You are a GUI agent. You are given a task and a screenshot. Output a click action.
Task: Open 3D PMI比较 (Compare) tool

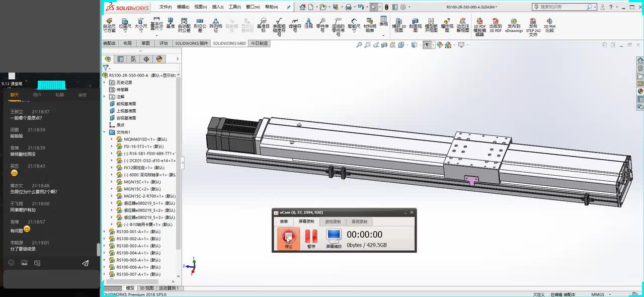pos(549,25)
